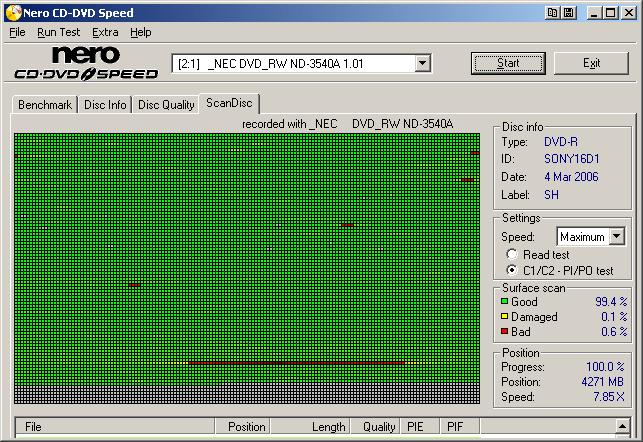
Task: Click the Bad percentage 0.6 %
Action: [x=614, y=331]
